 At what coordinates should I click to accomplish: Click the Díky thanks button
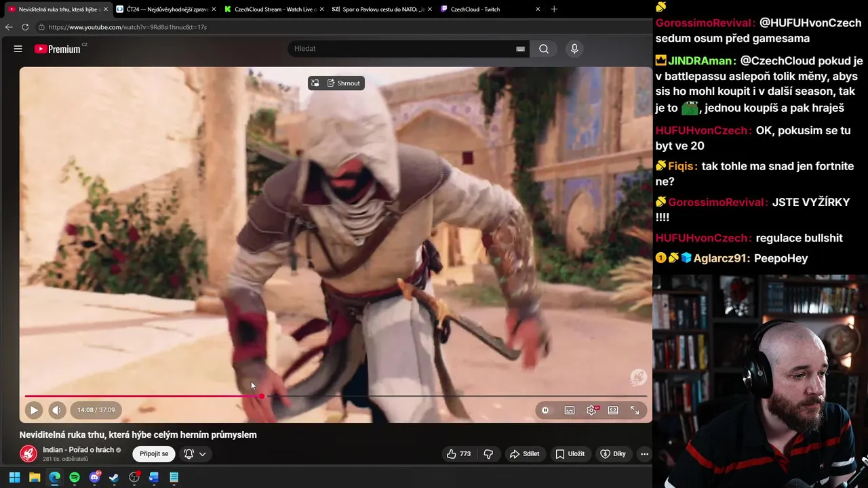[x=613, y=454]
